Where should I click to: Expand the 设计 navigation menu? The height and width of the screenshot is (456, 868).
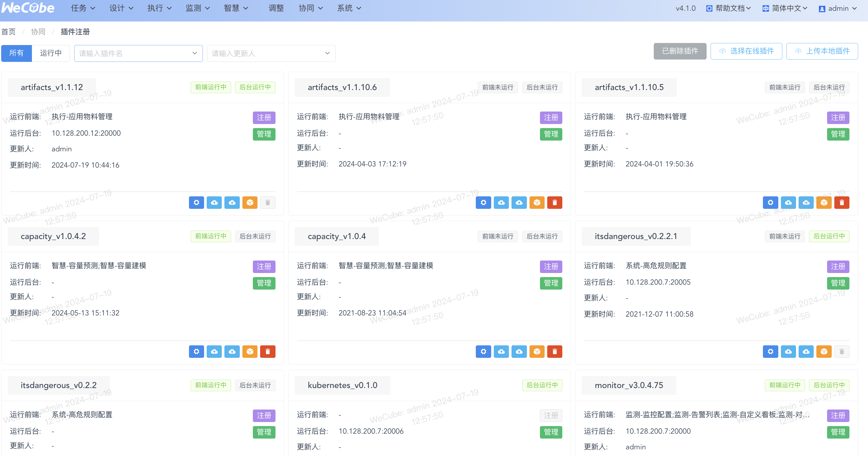click(121, 8)
